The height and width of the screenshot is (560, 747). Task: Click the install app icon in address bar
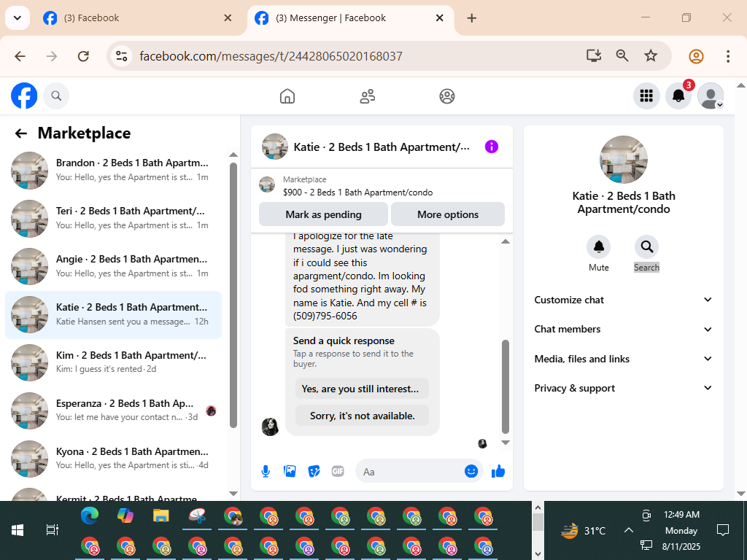pyautogui.click(x=594, y=55)
